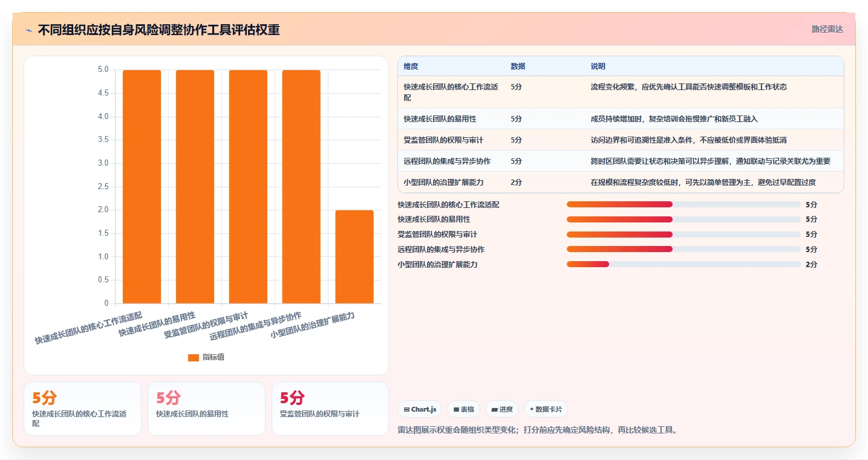Click the description starting 流程变化频繁

[689, 87]
